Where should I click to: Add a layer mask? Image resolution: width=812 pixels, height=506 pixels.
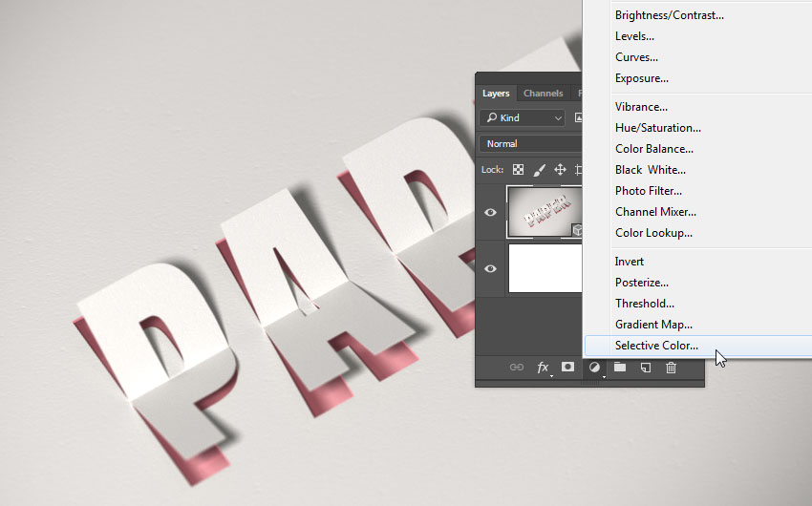click(x=568, y=367)
